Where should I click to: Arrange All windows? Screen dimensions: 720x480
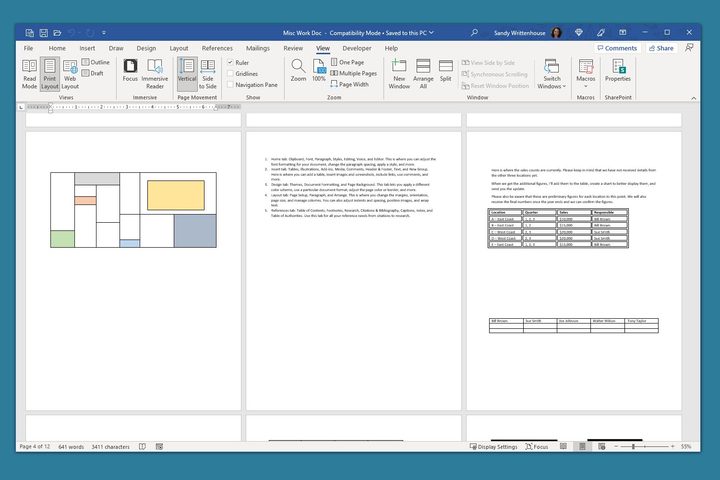pyautogui.click(x=423, y=73)
